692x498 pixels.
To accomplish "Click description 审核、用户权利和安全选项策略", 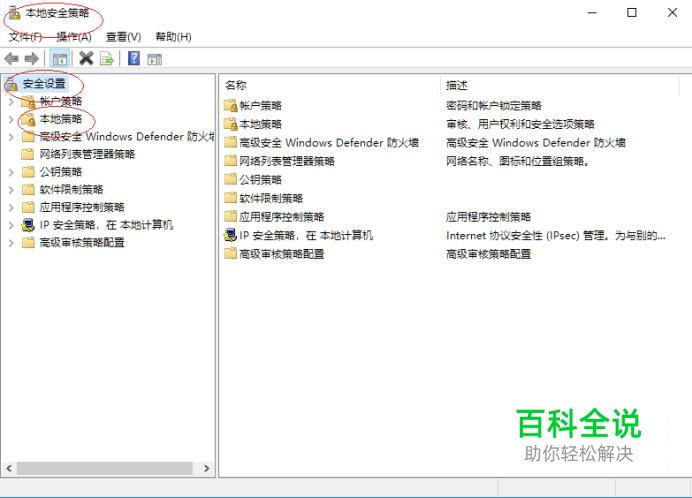I will [520, 124].
